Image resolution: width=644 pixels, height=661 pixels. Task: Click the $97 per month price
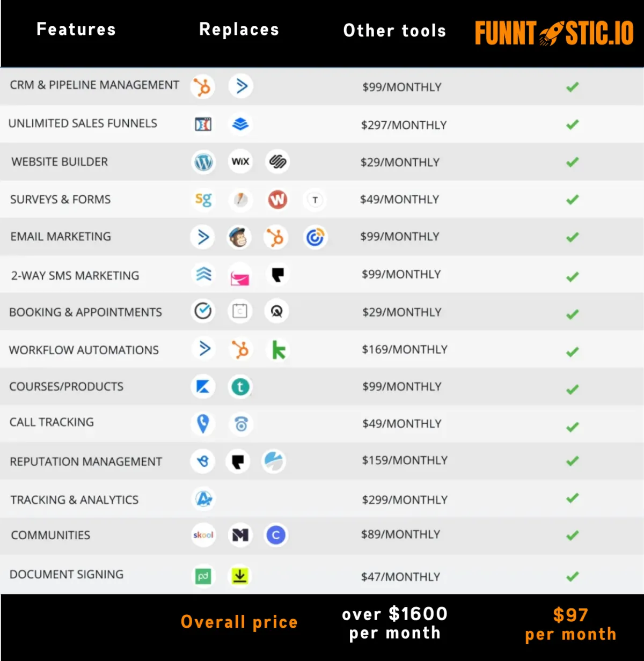pyautogui.click(x=571, y=624)
